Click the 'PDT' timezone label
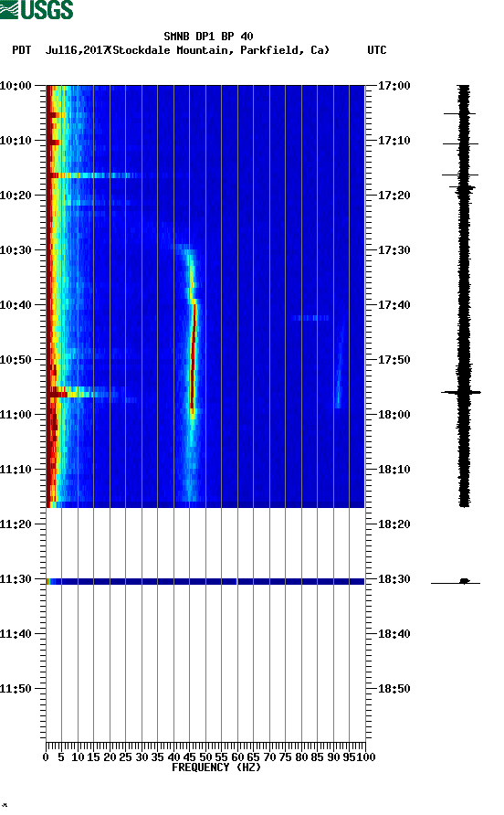This screenshot has height=815, width=504. [21, 50]
